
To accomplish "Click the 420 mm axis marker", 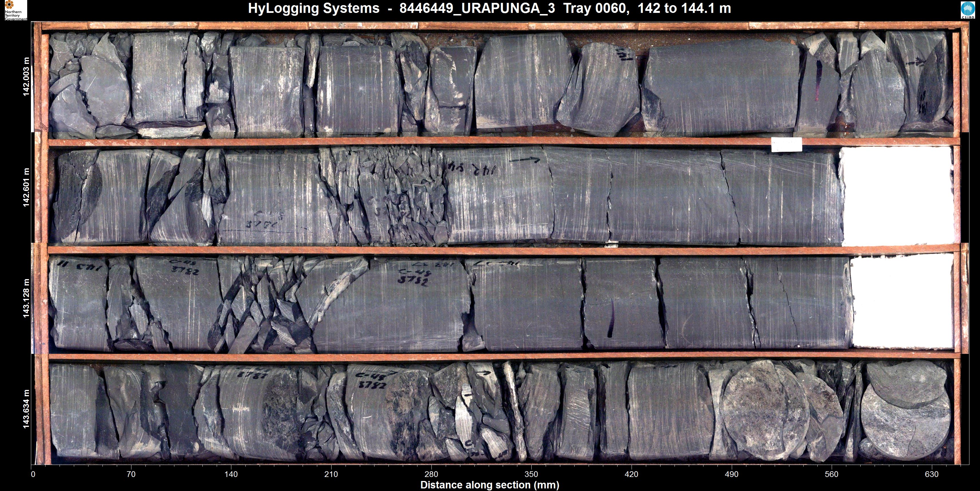I will coord(631,474).
